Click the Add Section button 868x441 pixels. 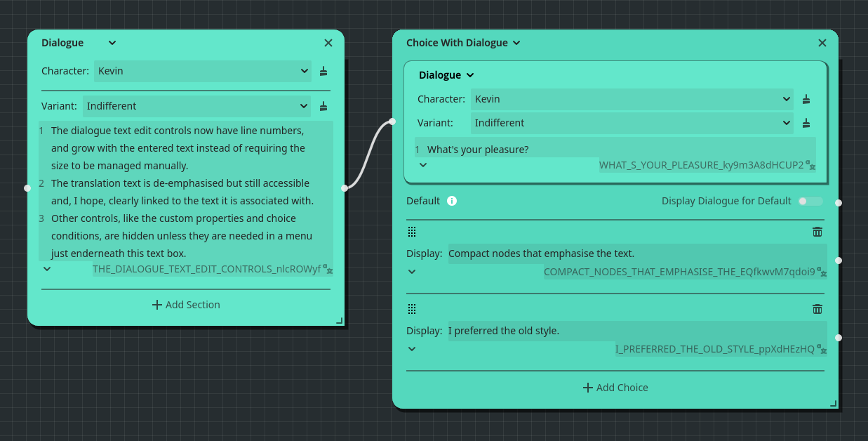tap(186, 305)
